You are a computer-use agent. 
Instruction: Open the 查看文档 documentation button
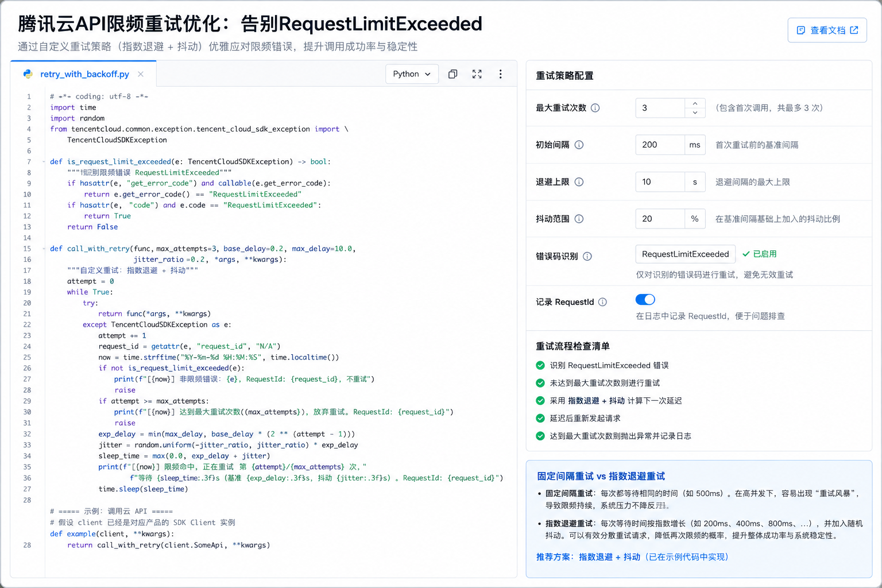827,30
